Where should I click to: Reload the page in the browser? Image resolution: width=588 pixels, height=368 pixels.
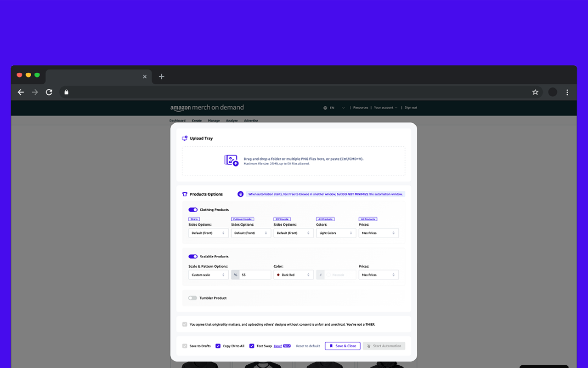pos(49,92)
